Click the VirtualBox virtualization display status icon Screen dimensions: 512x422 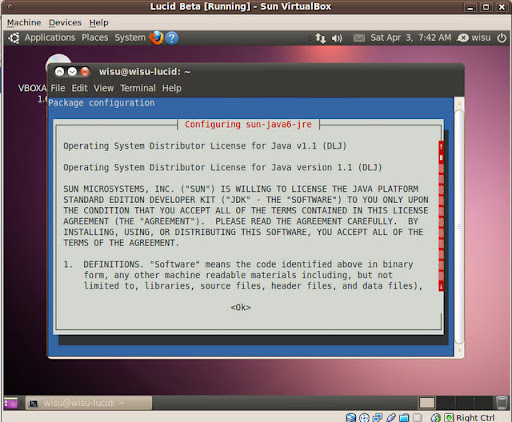[x=417, y=417]
